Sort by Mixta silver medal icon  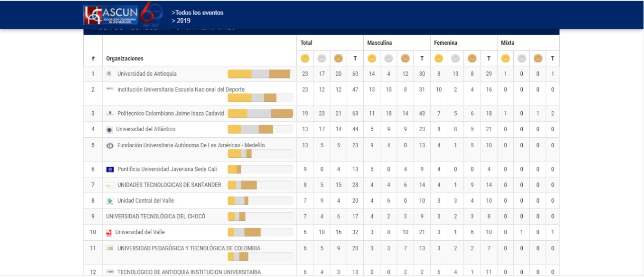coord(522,58)
